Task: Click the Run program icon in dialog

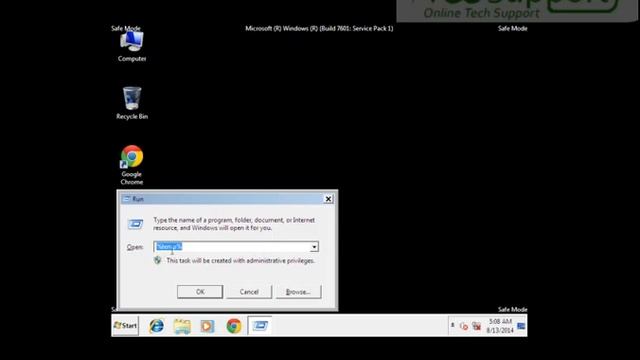Action: (136, 224)
